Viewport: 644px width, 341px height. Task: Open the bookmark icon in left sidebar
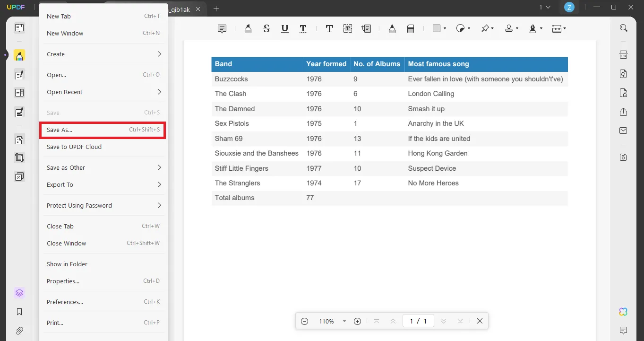point(19,312)
